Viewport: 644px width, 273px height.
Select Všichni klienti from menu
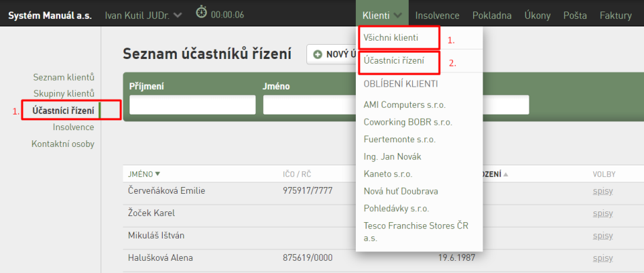tap(390, 38)
